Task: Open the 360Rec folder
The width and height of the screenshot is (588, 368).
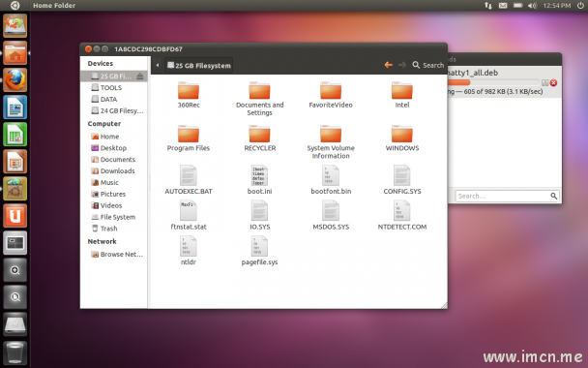Action: (189, 95)
